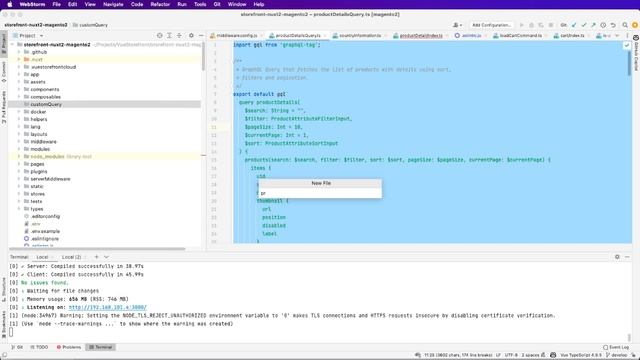
Task: Open the Git menu
Action: pyautogui.click(x=217, y=4)
